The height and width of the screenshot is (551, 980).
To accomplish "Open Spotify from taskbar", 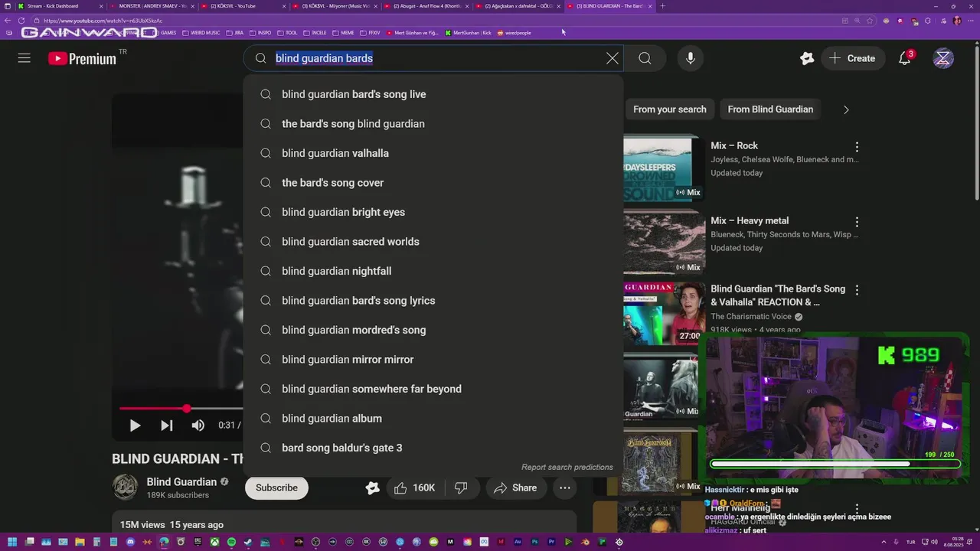I will pos(231,542).
